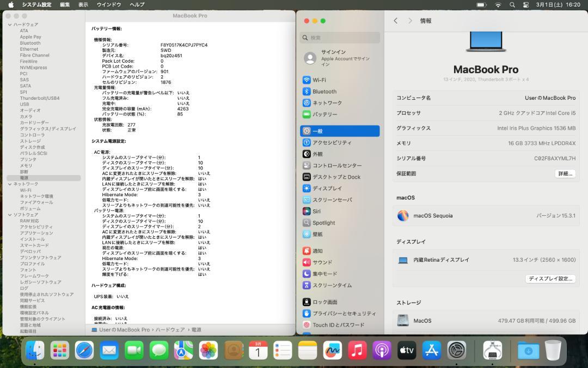The width and height of the screenshot is (588, 368).
Task: Open Spotlight search in menu bar
Action: [x=512, y=5]
